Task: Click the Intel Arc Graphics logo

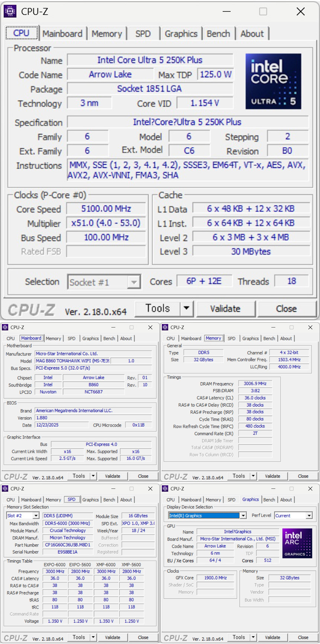Action: (297, 543)
